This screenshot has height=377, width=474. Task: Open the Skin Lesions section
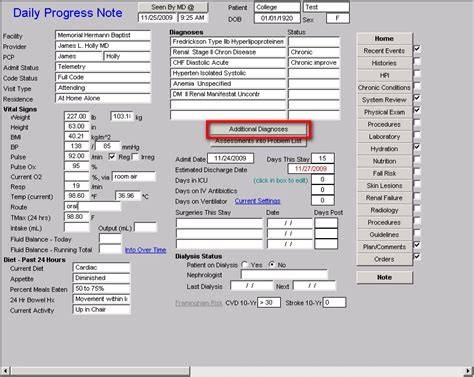coord(384,186)
